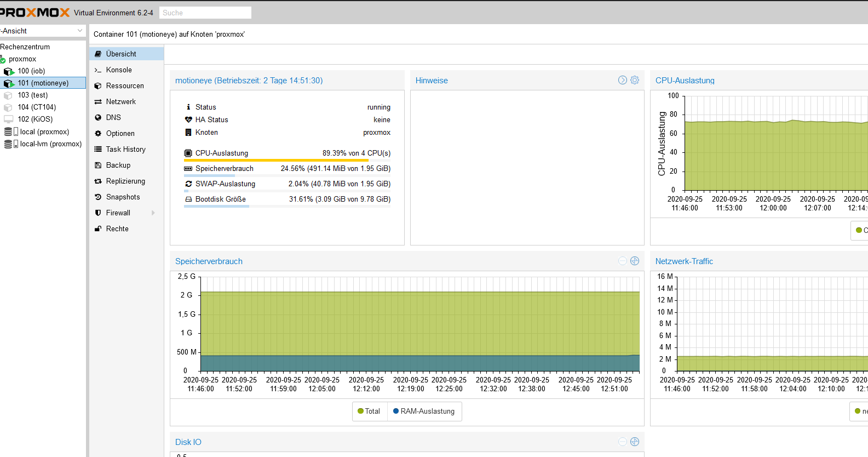This screenshot has height=457, width=868.
Task: Click the DNS globe icon
Action: click(98, 117)
